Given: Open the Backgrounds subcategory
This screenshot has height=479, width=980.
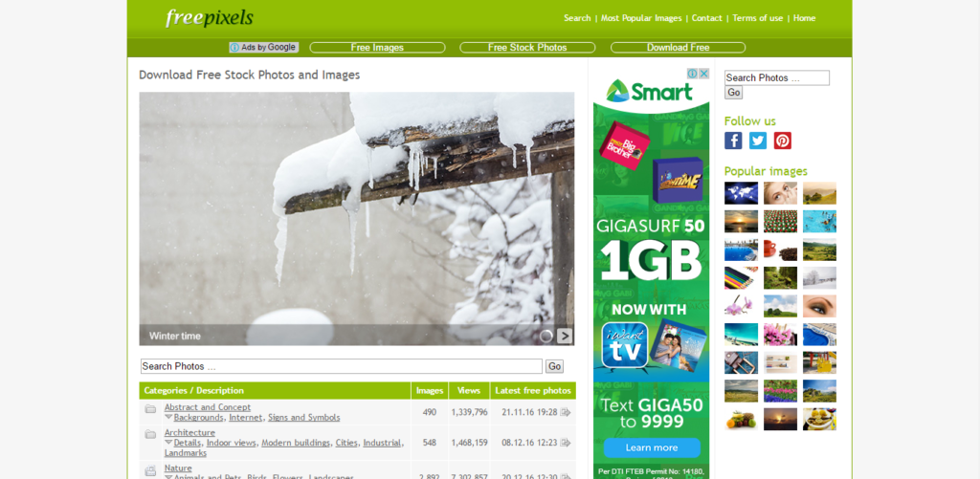Looking at the screenshot, I should tap(199, 417).
